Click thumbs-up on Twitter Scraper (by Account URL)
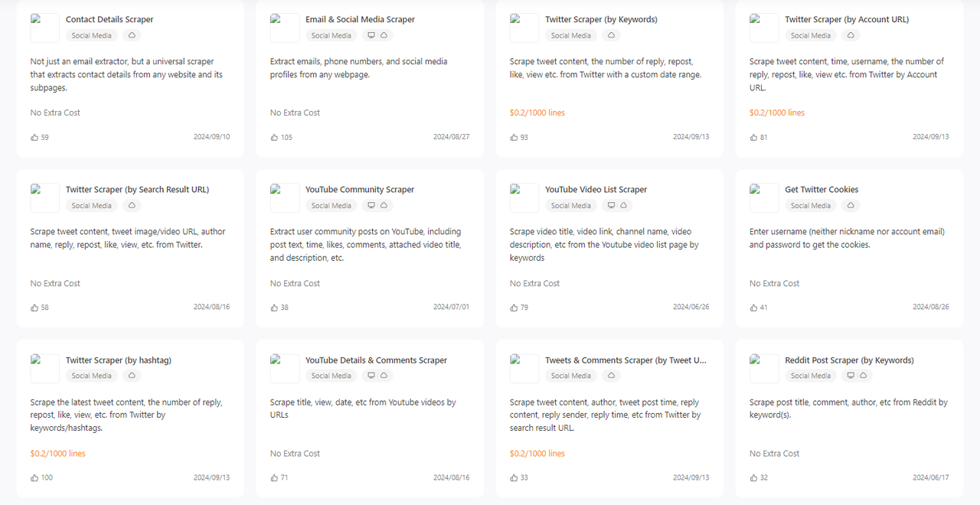 click(x=753, y=138)
